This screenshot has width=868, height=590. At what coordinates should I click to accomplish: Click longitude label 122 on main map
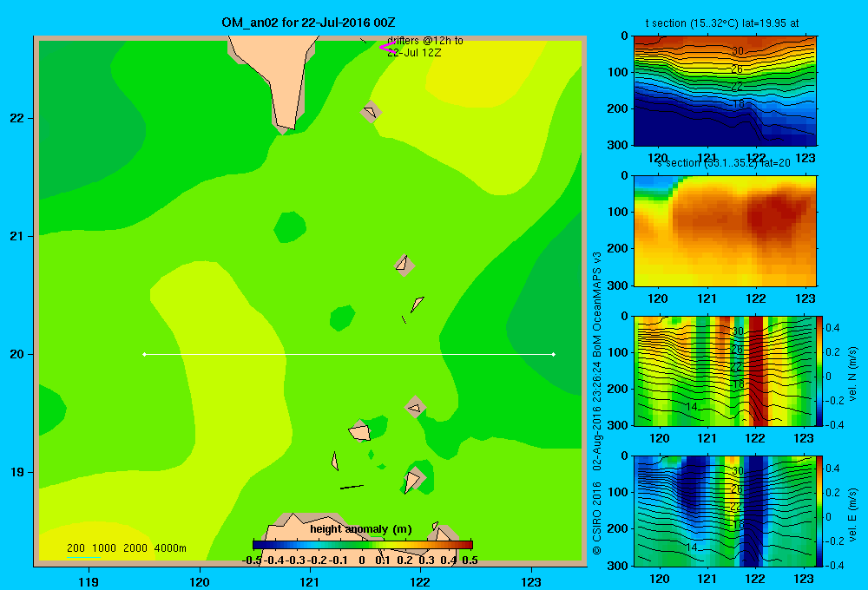tap(420, 581)
